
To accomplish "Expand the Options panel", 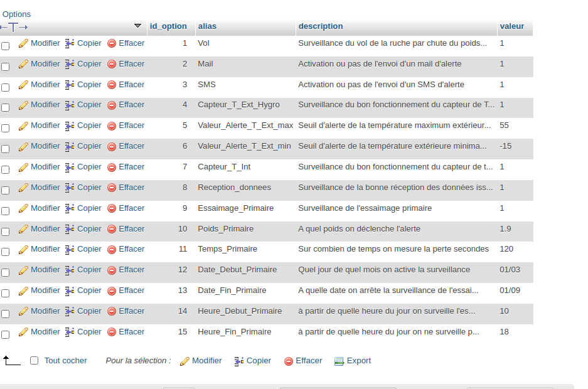I will (16, 14).
